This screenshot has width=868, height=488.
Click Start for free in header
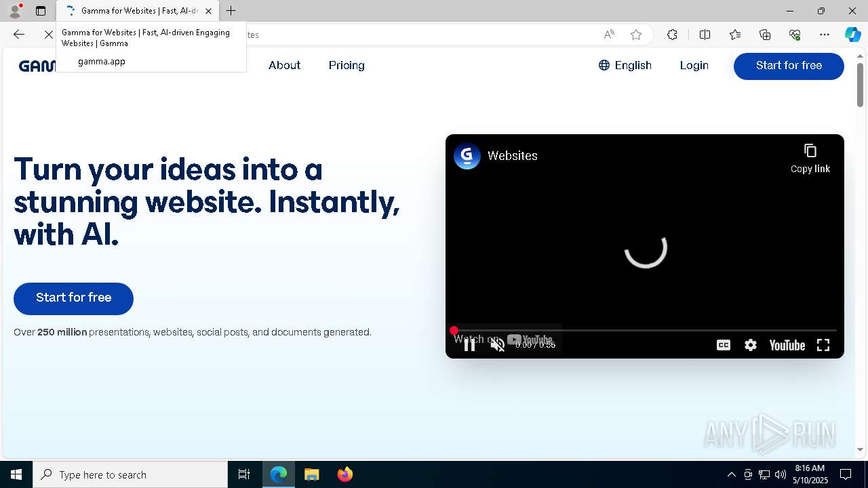pyautogui.click(x=789, y=66)
